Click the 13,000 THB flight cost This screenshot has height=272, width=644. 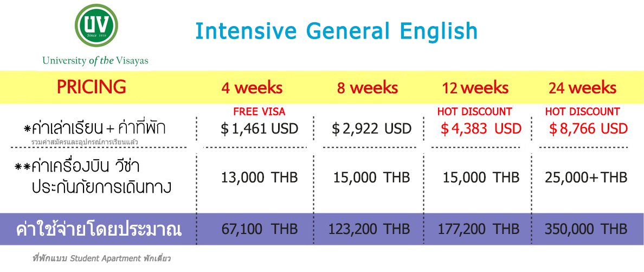tap(259, 178)
